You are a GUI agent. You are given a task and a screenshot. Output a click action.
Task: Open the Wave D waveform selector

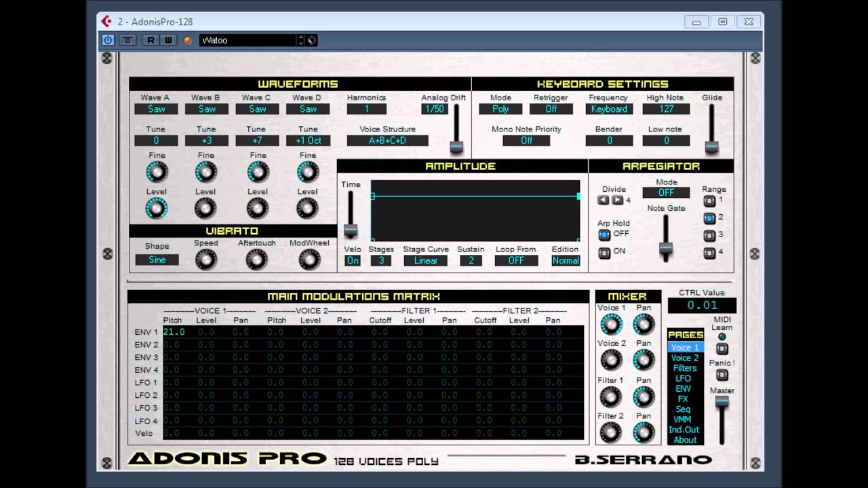click(x=308, y=108)
